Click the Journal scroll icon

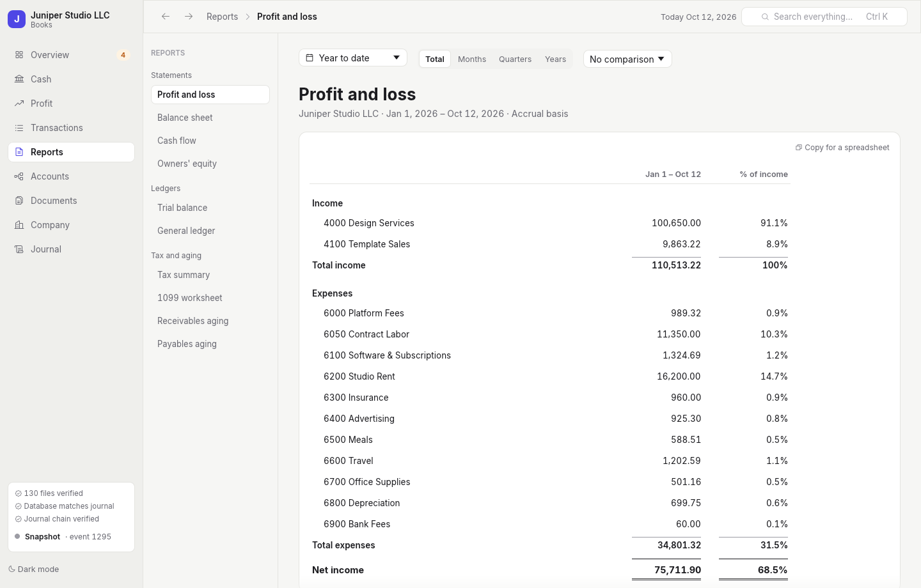pos(19,249)
